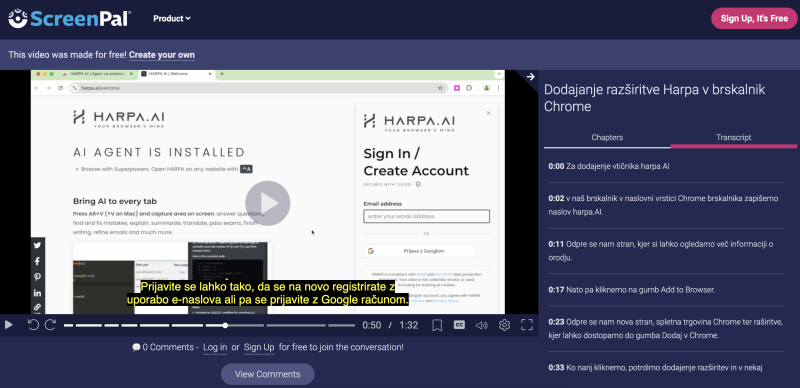Click the Twitter share icon on video
800x388 pixels.
[x=37, y=245]
